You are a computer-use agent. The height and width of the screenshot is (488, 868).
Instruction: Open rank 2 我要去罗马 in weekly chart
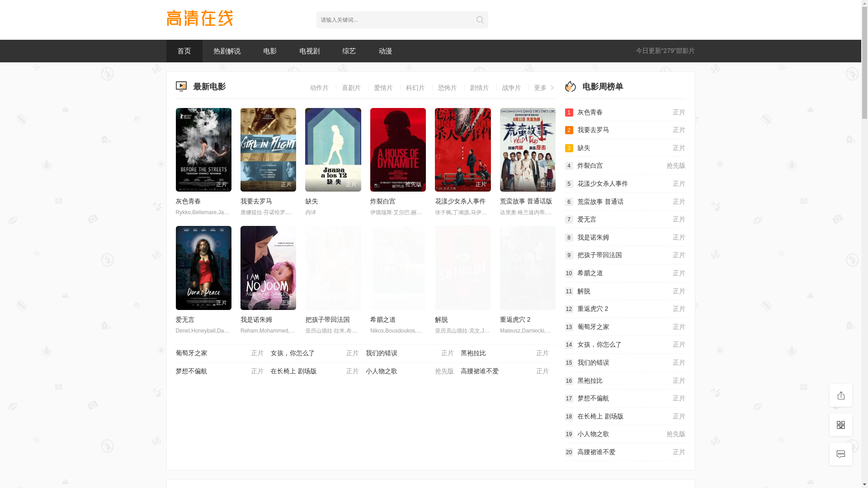pos(625,130)
